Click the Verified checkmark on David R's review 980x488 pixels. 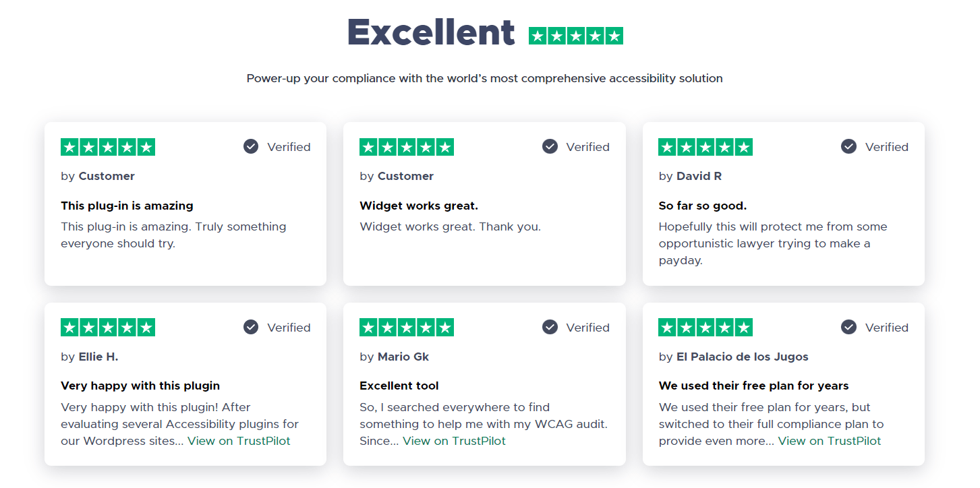point(848,146)
